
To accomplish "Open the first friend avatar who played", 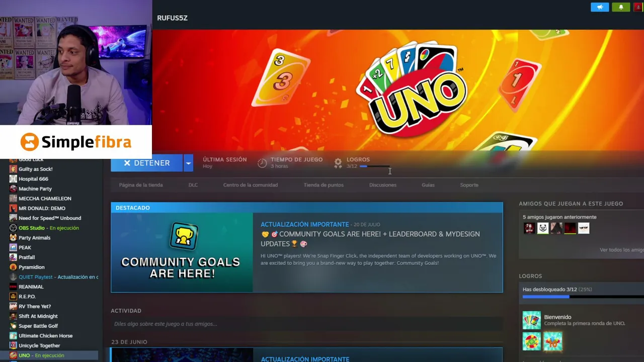I will pyautogui.click(x=529, y=228).
